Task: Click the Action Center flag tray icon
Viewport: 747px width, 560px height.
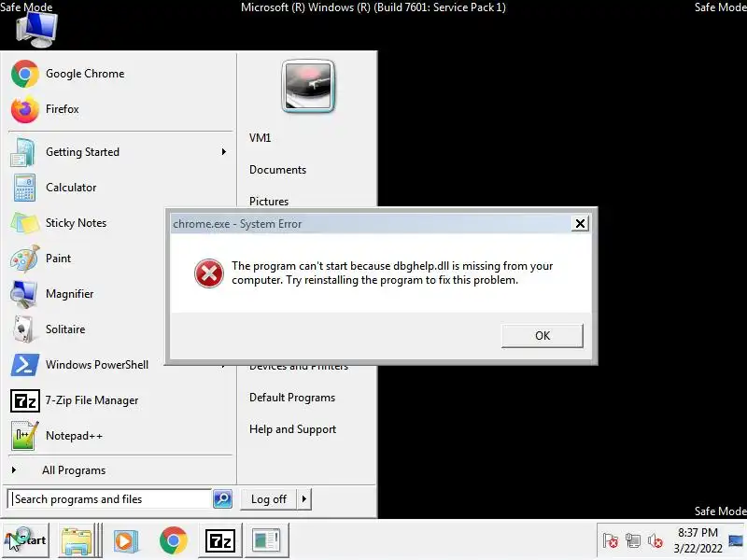Action: (611, 541)
